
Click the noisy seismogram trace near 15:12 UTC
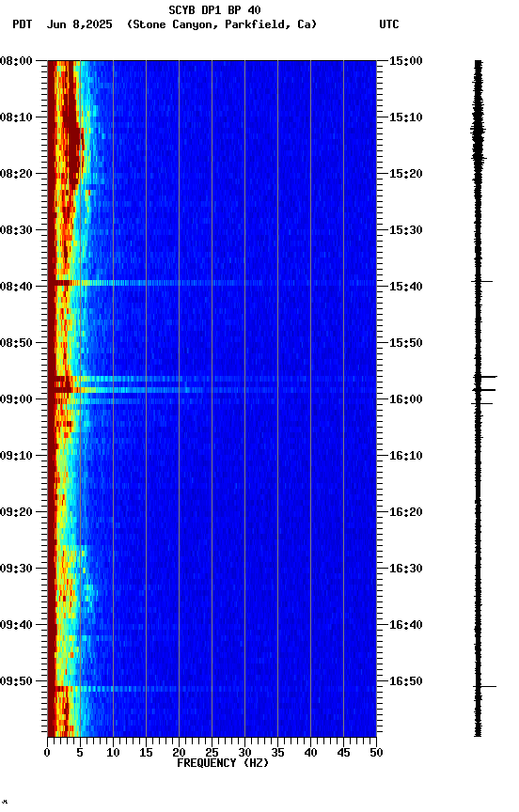click(x=478, y=130)
